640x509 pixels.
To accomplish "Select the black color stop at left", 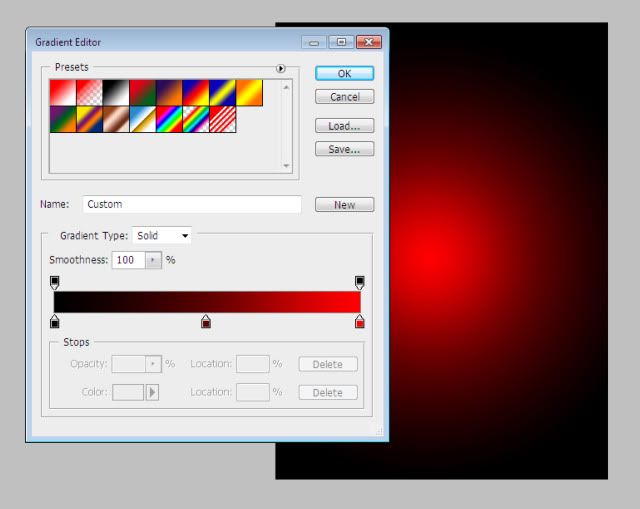I will coord(54,321).
